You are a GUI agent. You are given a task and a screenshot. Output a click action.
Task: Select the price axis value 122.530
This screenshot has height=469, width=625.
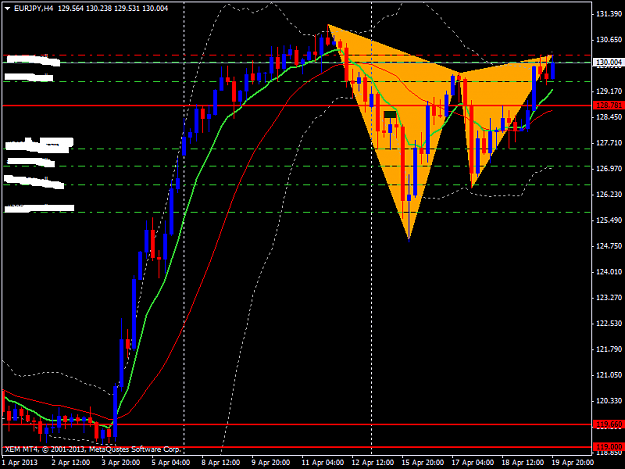pos(609,323)
